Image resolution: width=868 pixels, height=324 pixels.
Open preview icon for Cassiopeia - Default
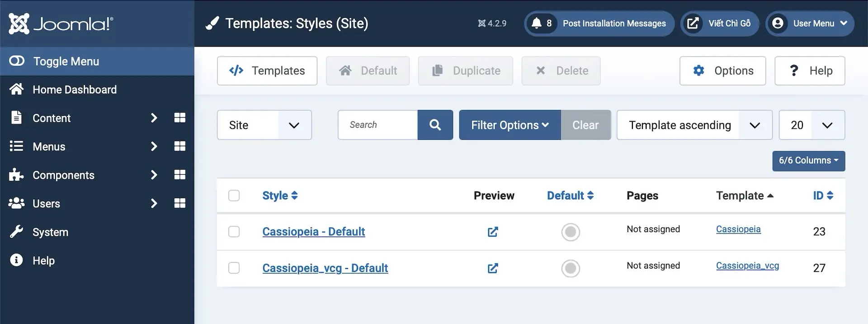pos(493,232)
